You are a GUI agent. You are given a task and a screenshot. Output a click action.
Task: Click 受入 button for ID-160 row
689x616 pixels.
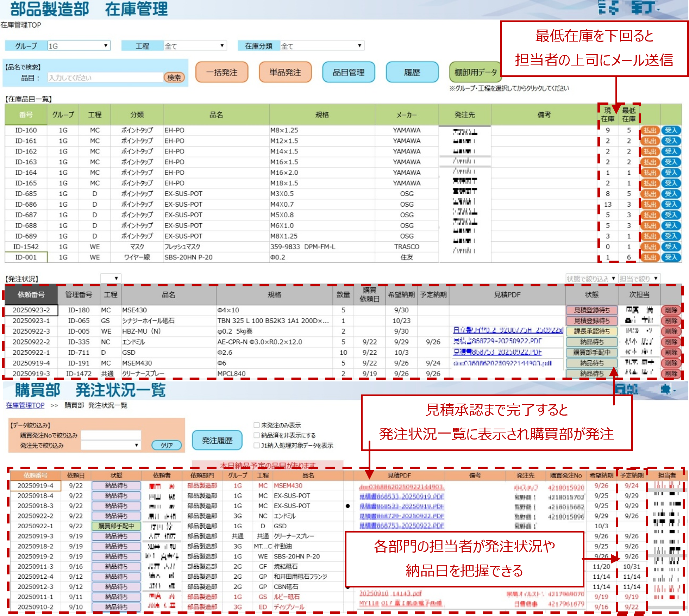coord(671,130)
